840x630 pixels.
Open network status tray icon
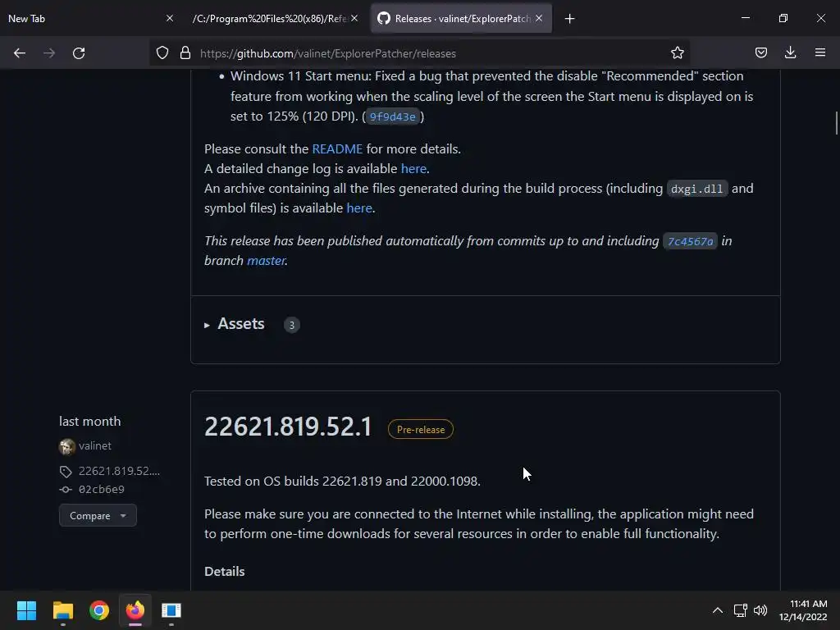point(741,610)
